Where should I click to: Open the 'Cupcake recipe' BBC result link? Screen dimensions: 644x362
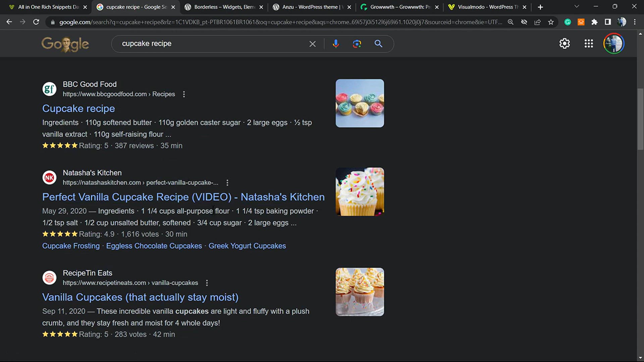pyautogui.click(x=78, y=109)
